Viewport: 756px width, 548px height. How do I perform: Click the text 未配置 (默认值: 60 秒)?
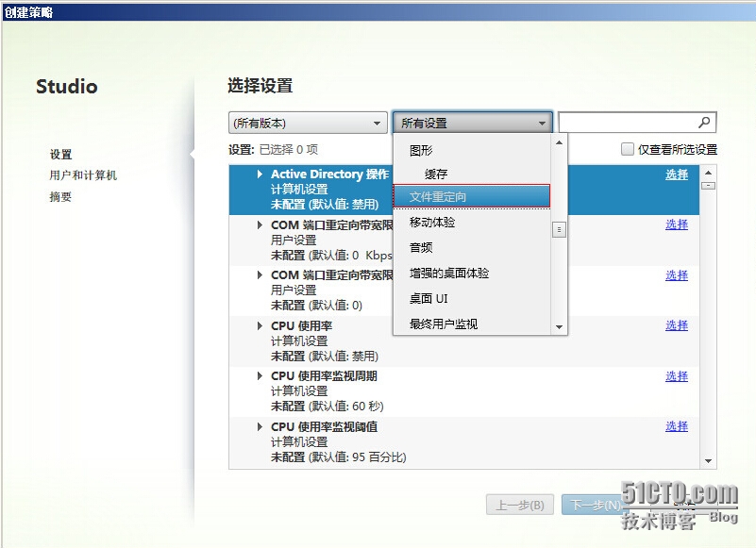pyautogui.click(x=327, y=407)
